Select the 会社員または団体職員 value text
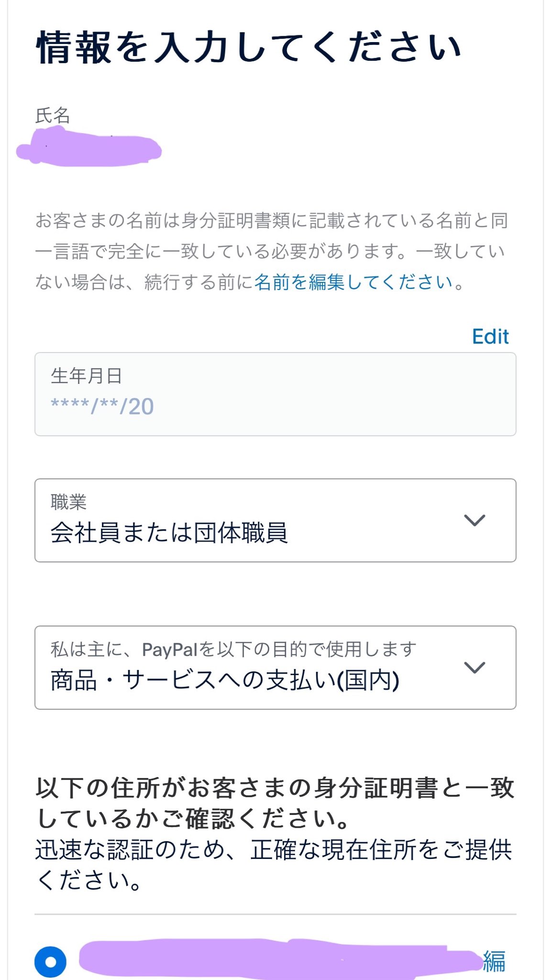The image size is (551, 980). tap(169, 533)
